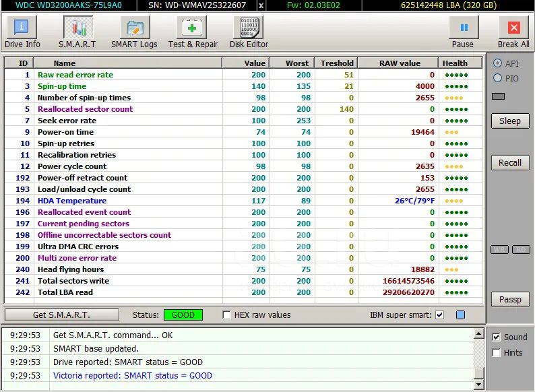The width and height of the screenshot is (535, 392).
Task: Close serial number field with x button
Action: 261,5
